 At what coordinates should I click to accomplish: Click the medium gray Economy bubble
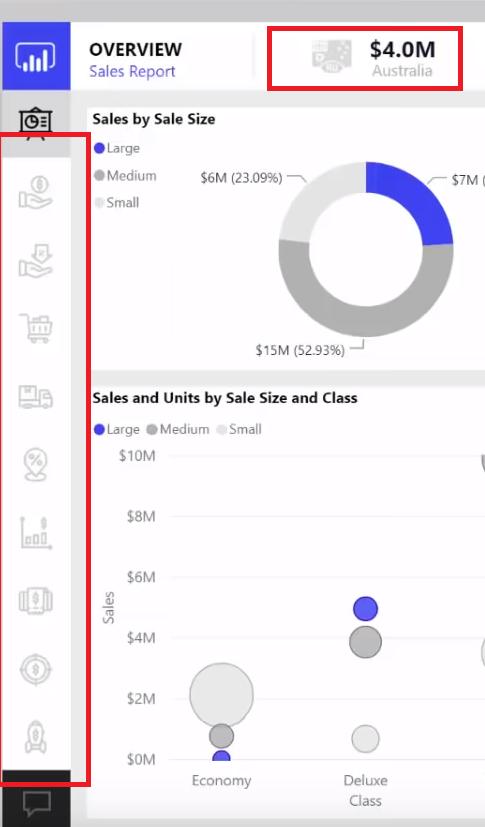click(x=221, y=736)
